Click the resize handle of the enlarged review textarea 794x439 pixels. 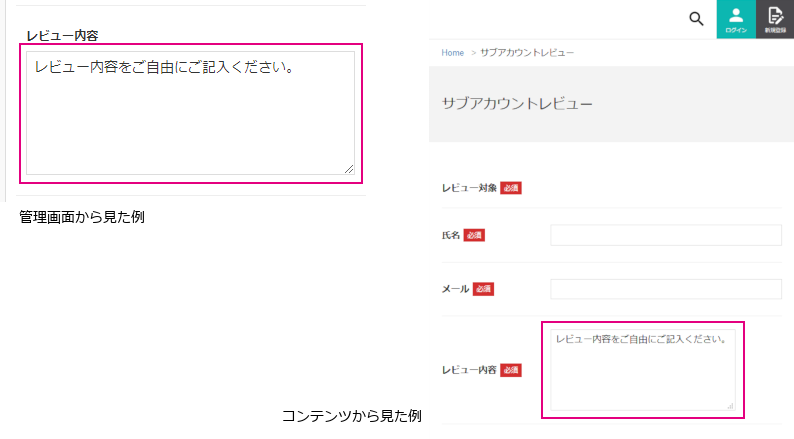tap(349, 169)
